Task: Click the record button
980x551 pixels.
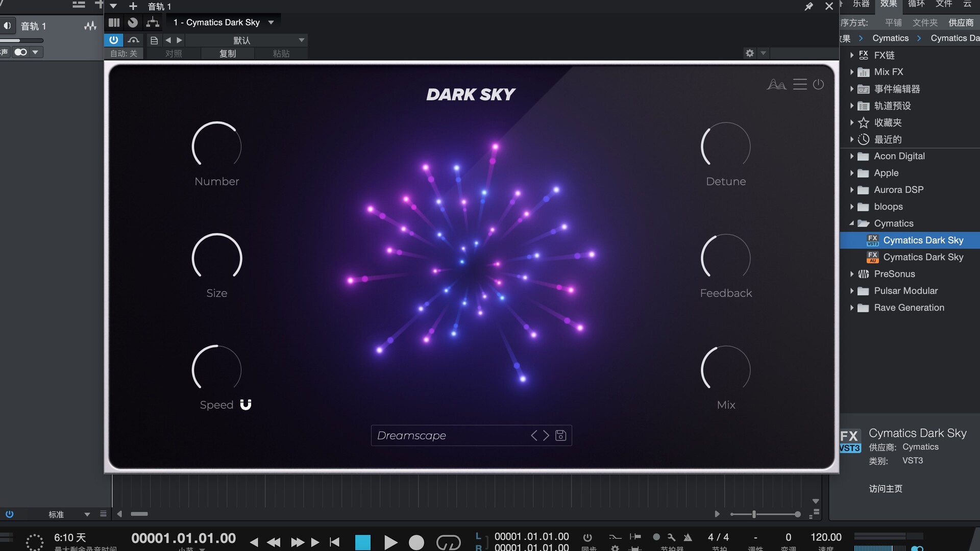Action: point(416,542)
